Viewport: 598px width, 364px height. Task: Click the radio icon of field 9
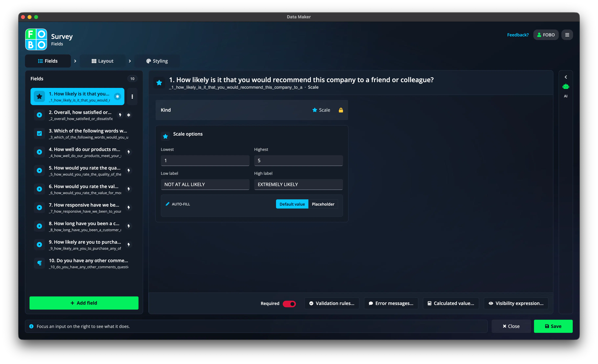pos(39,245)
